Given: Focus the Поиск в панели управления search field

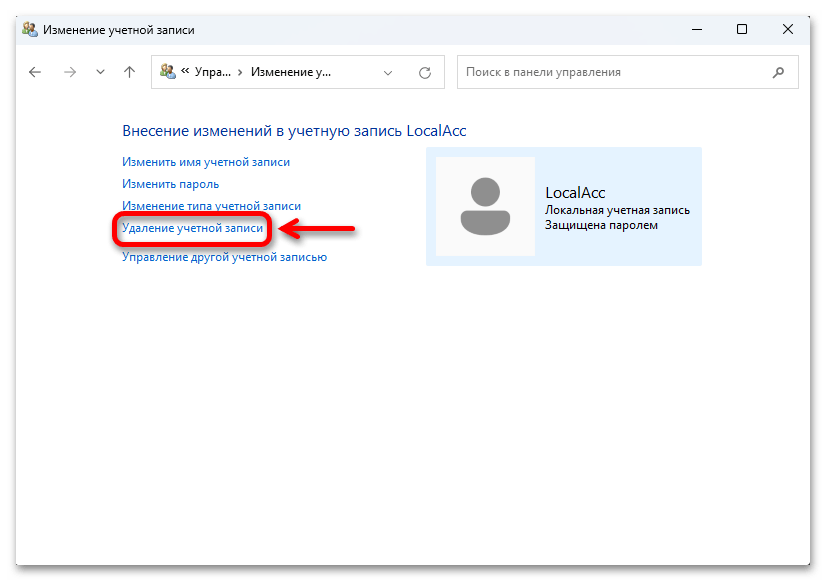Looking at the screenshot, I should [x=627, y=72].
